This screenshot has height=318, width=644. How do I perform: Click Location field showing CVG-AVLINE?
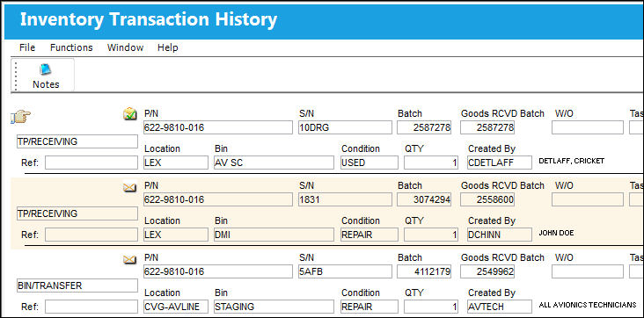(176, 307)
